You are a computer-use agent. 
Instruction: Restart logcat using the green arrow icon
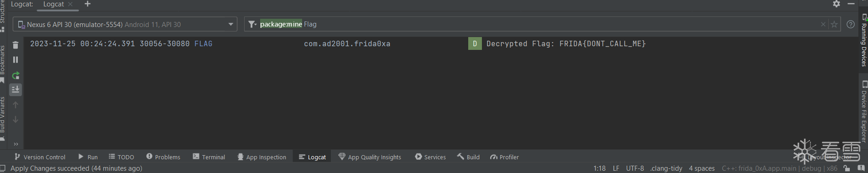[16, 75]
